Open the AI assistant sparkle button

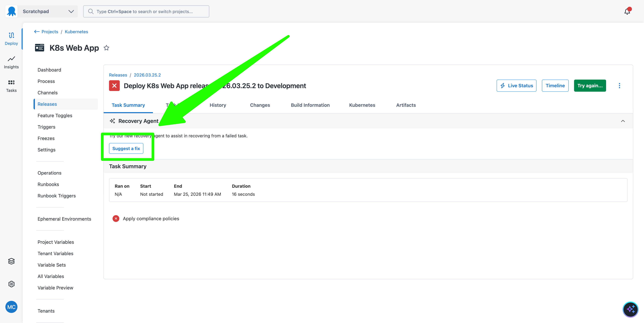630,309
